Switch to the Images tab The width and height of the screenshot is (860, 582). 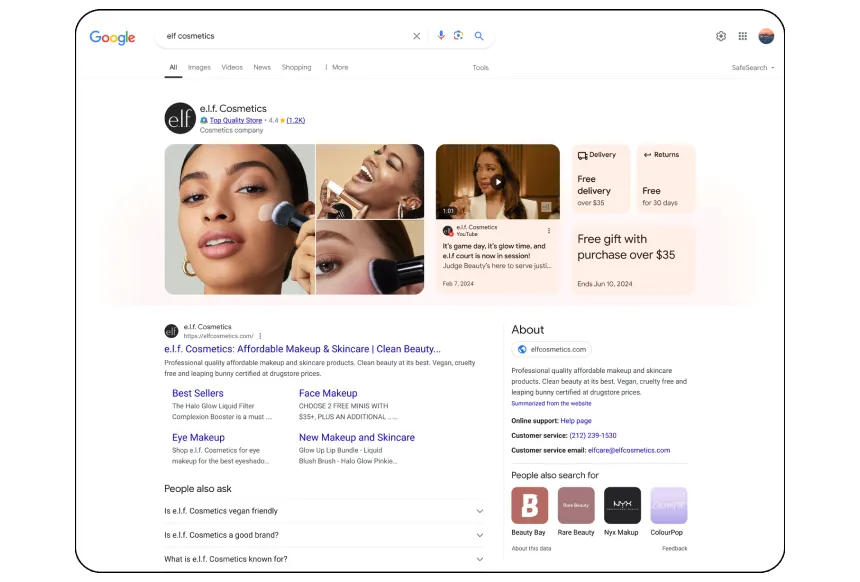click(199, 68)
